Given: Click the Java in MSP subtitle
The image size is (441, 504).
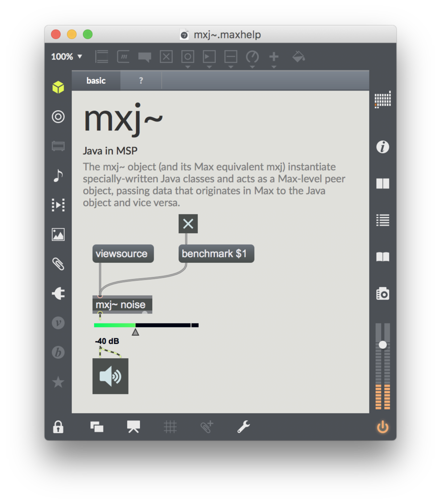Looking at the screenshot, I should coord(110,151).
